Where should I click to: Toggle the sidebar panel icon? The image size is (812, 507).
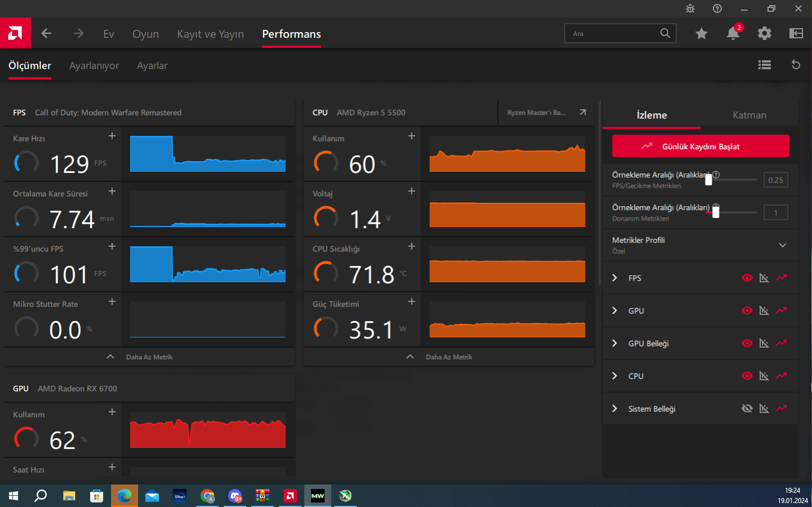(x=796, y=33)
